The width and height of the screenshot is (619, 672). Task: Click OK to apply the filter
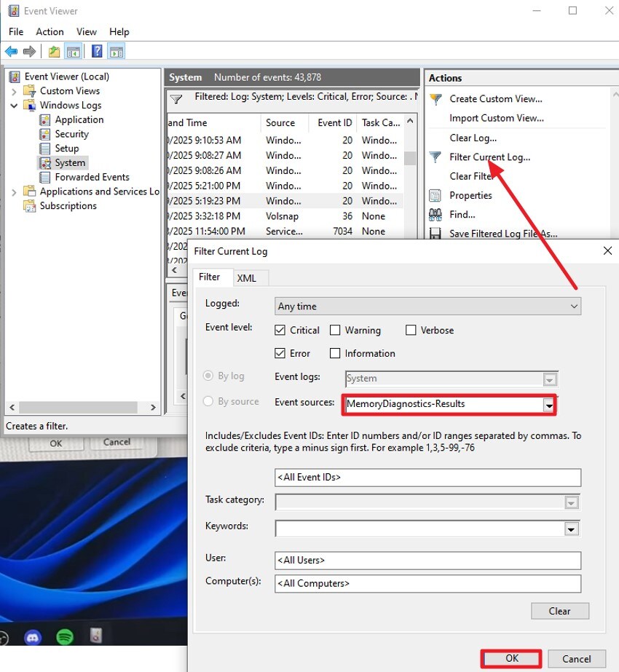point(510,658)
